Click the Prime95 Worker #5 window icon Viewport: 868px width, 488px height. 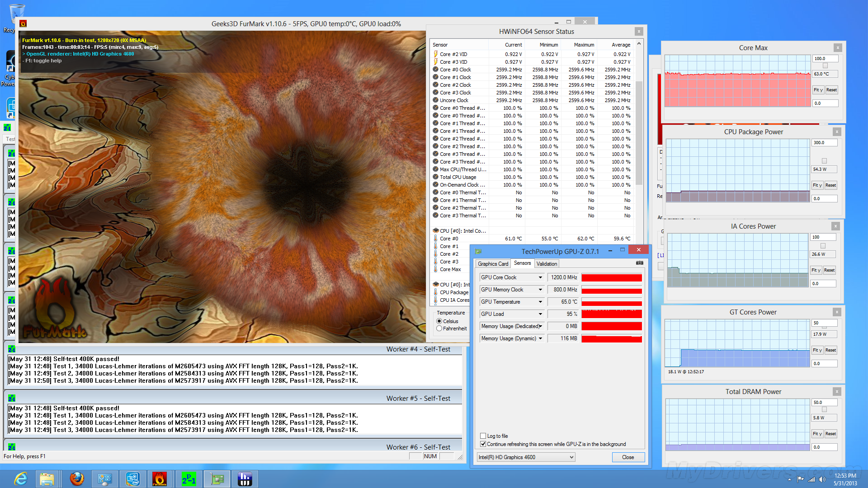point(11,399)
